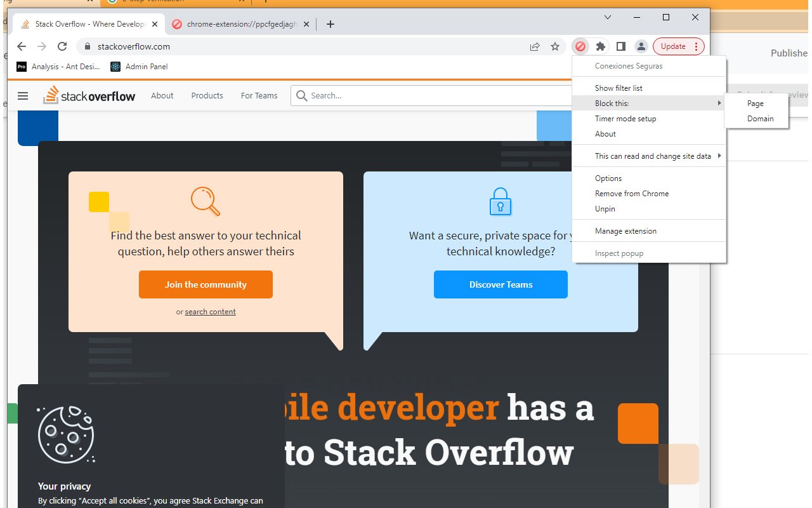
Task: Click the search magnifier in the orange card
Action: coord(206,201)
